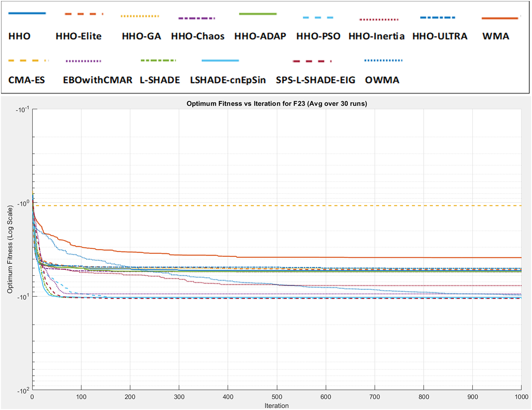532x410 pixels.
Task: Click the HHO-GA legend label
Action: pyautogui.click(x=141, y=36)
